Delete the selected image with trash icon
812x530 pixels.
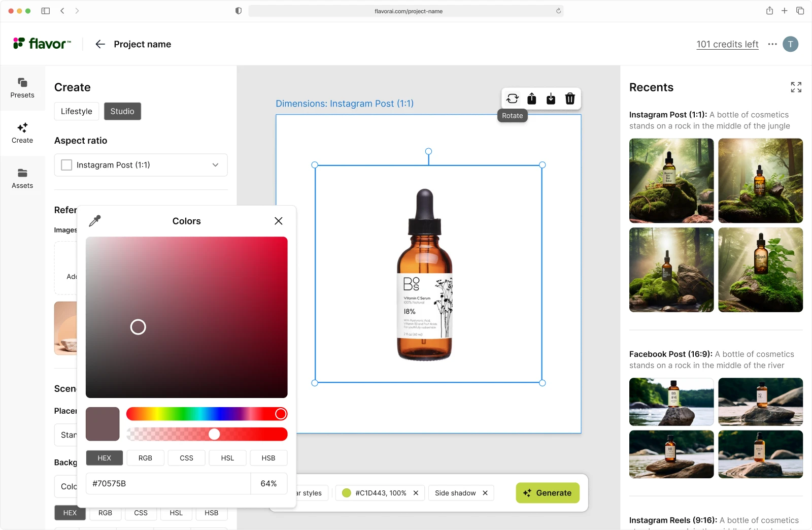570,98
